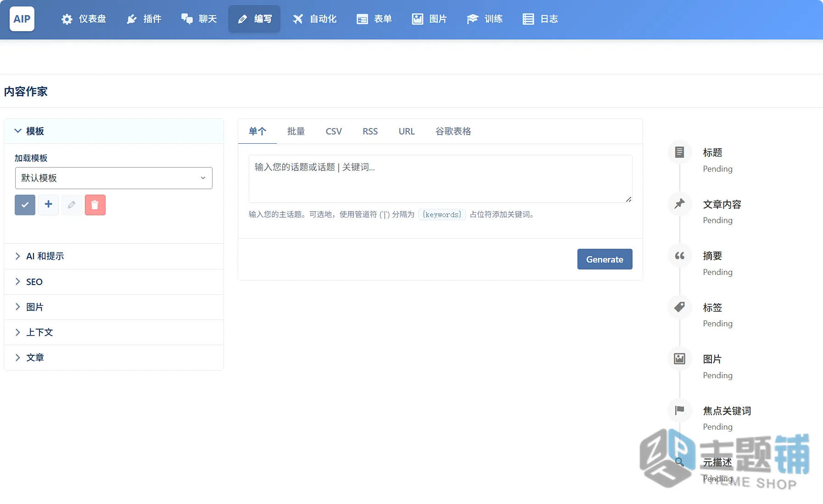Viewport: 823px width, 504px height.
Task: Click the 标签 tag step icon
Action: tap(680, 307)
